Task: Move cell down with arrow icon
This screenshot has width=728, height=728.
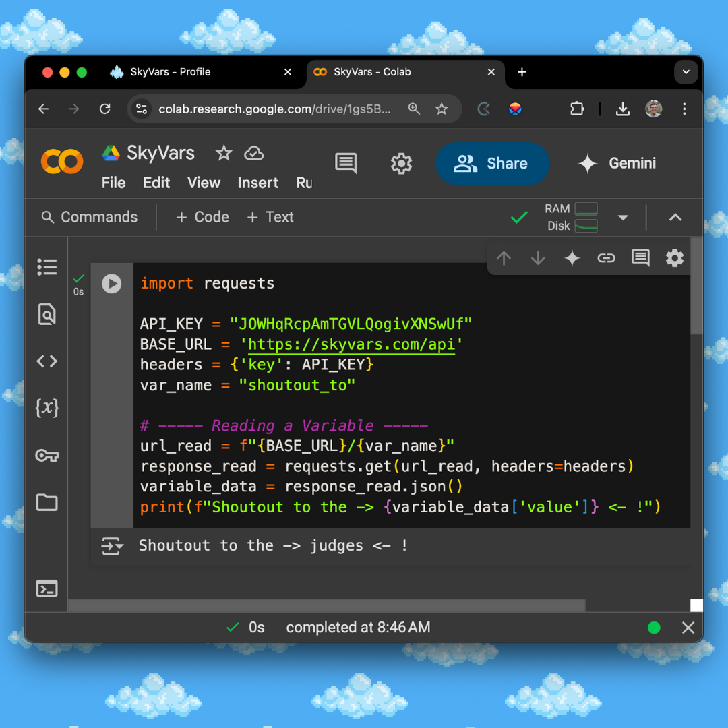Action: pos(538,257)
